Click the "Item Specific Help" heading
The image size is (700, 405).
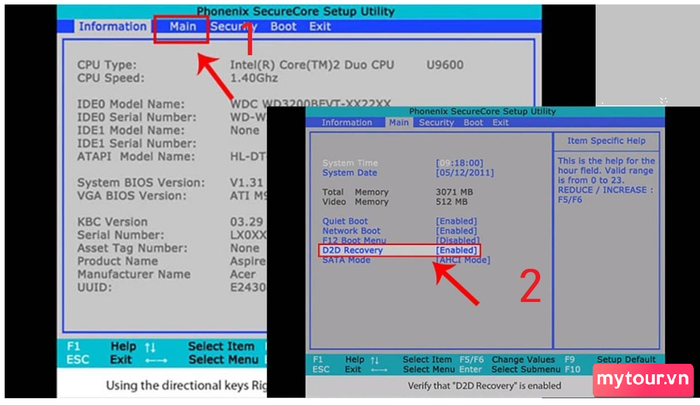tap(606, 141)
